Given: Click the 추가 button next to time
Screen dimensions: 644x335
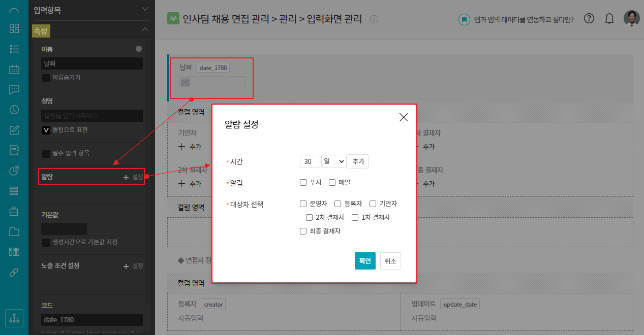Looking at the screenshot, I should [358, 161].
